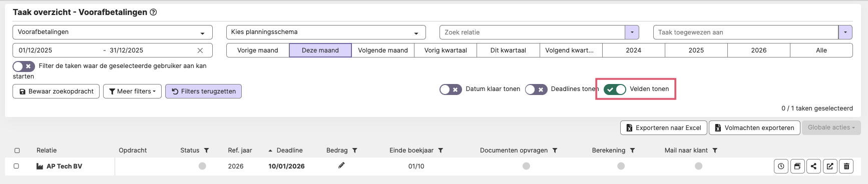Click the deadline value 10/01/2026

click(286, 166)
